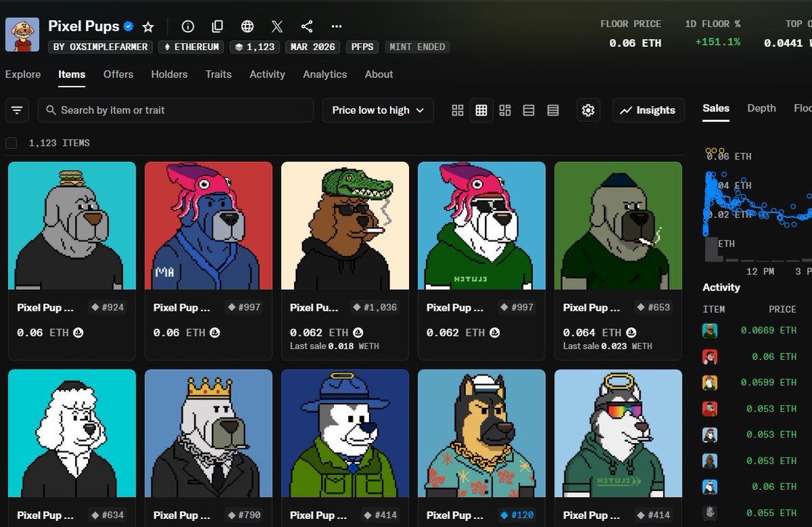The height and width of the screenshot is (527, 812).
Task: Favorite the collection with the star icon
Action: [x=148, y=26]
